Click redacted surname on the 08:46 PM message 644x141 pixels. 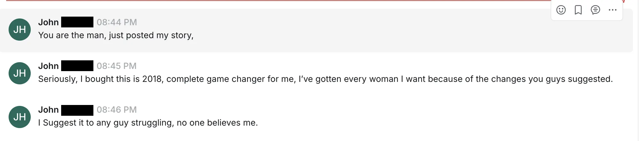tap(77, 110)
